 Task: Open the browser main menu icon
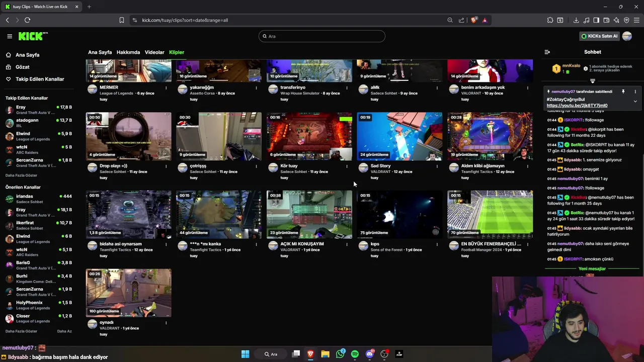(x=636, y=20)
